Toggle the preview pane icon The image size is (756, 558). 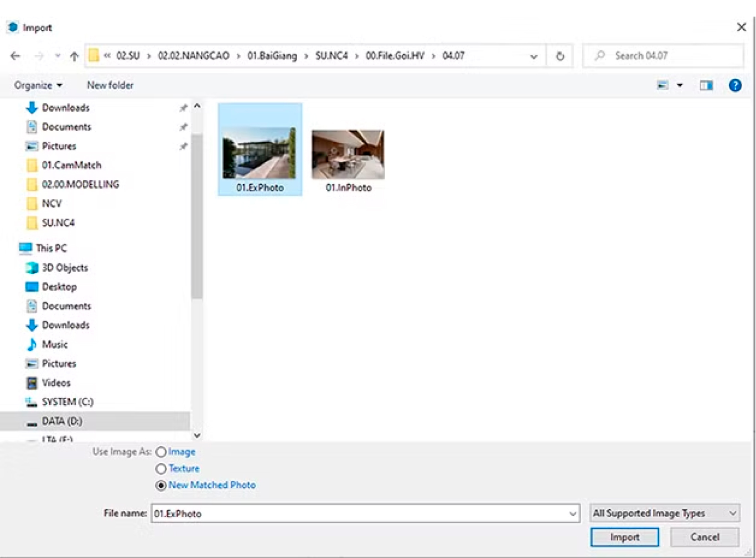(706, 85)
